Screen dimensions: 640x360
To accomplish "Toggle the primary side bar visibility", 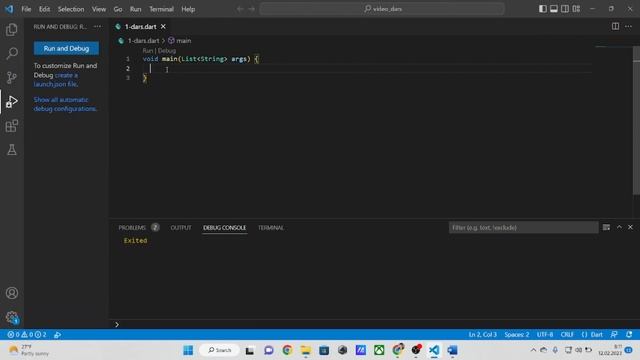I will [x=542, y=9].
